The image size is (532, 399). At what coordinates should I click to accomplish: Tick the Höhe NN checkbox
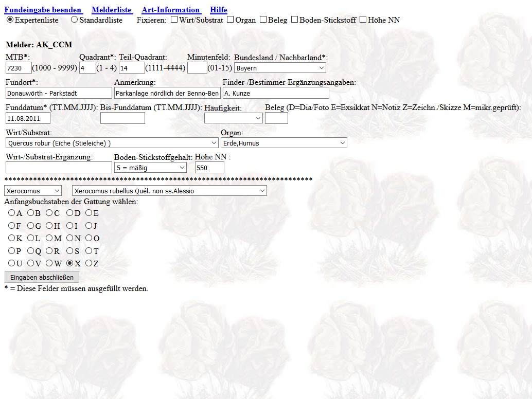pyautogui.click(x=363, y=20)
